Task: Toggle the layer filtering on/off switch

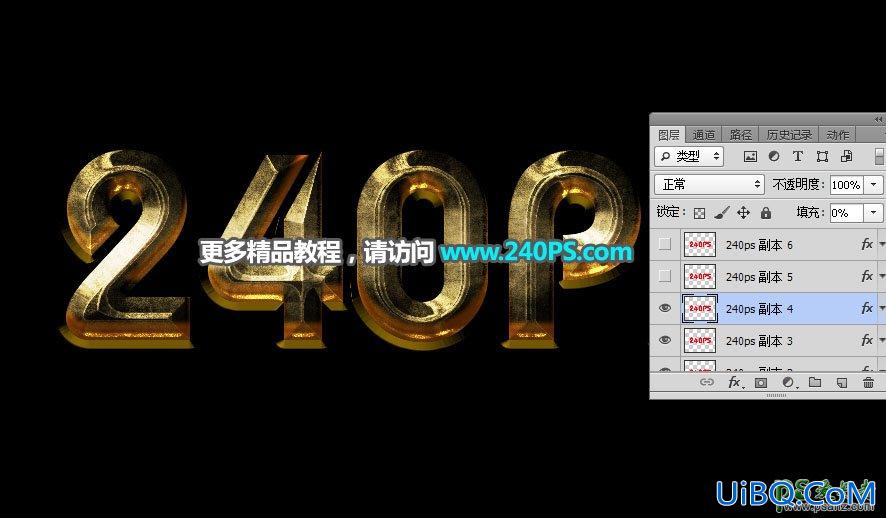Action: [879, 156]
